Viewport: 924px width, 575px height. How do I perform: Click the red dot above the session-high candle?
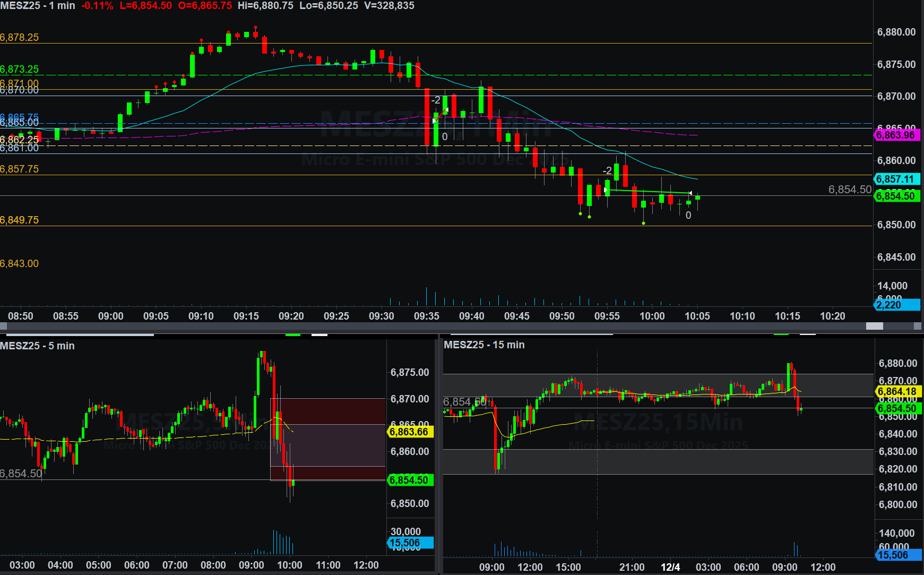pyautogui.click(x=256, y=27)
